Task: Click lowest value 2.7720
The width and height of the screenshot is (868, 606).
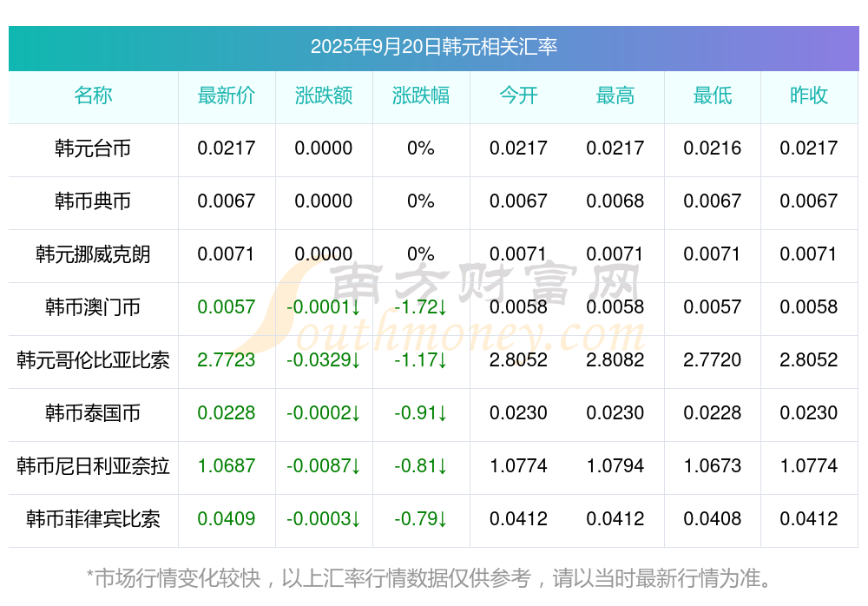Action: 713,360
